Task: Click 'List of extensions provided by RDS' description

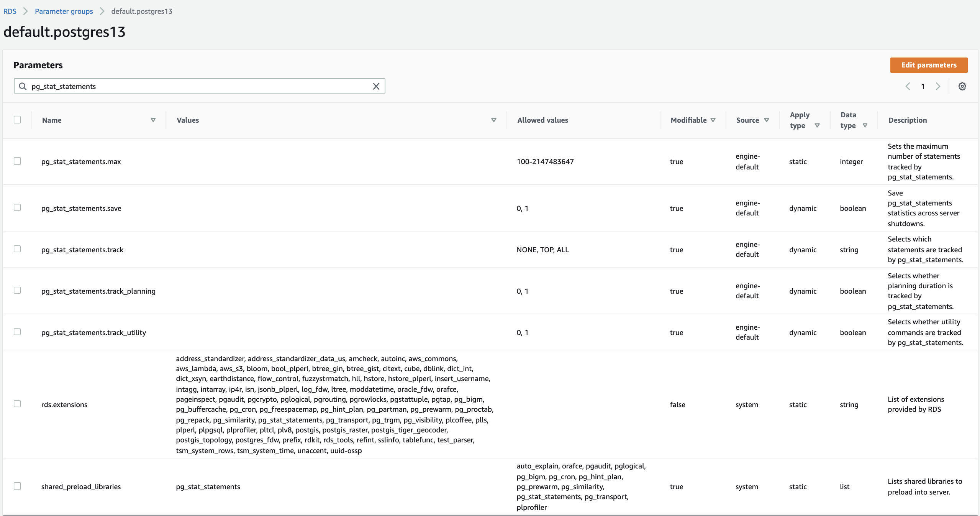Action: pyautogui.click(x=916, y=404)
